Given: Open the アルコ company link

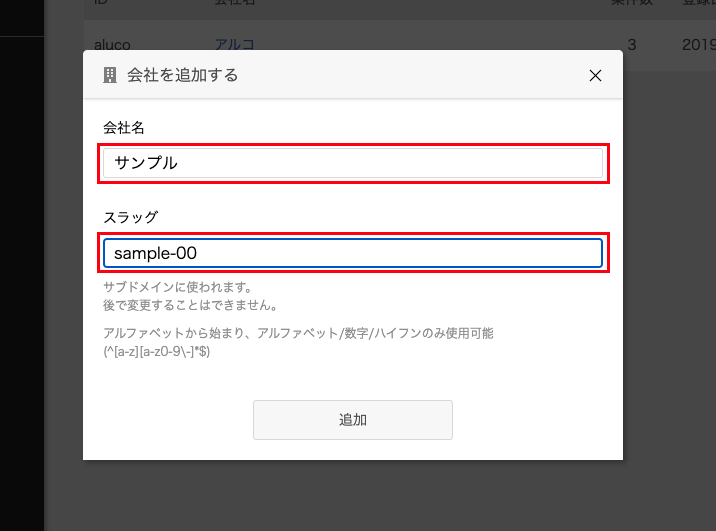Looking at the screenshot, I should pos(235,45).
